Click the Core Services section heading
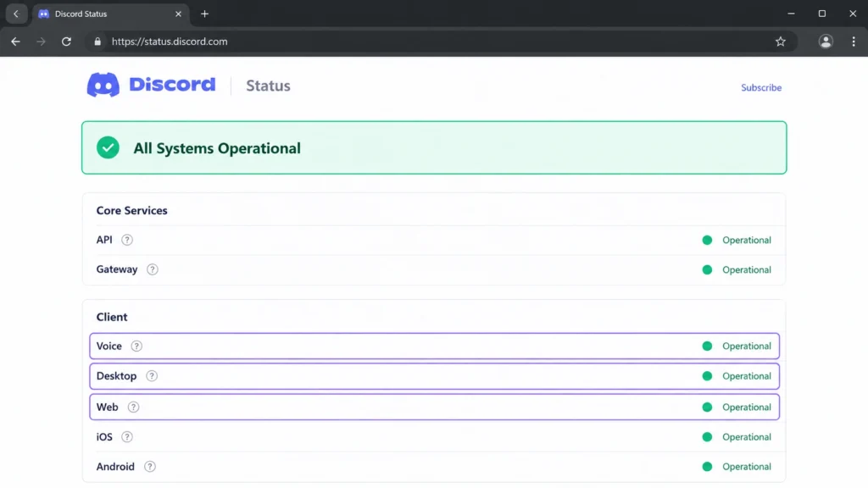The image size is (868, 488). click(x=131, y=210)
